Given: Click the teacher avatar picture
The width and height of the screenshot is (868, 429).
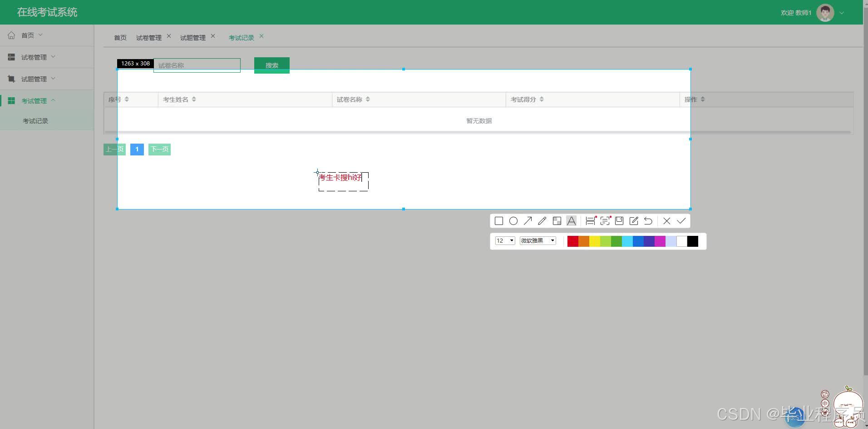Looking at the screenshot, I should click(825, 13).
